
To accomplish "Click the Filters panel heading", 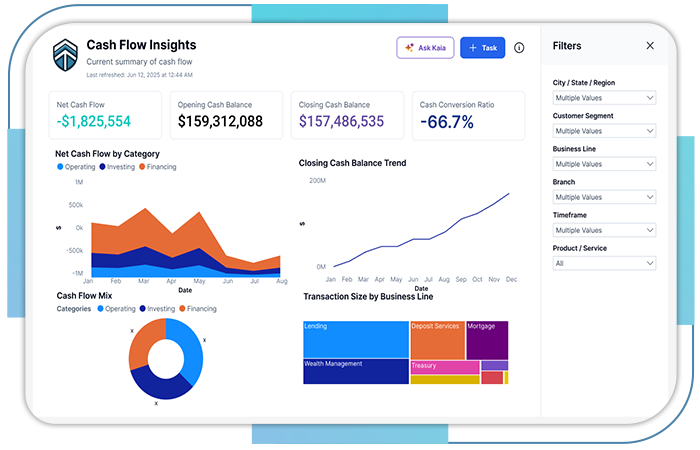I will (567, 46).
